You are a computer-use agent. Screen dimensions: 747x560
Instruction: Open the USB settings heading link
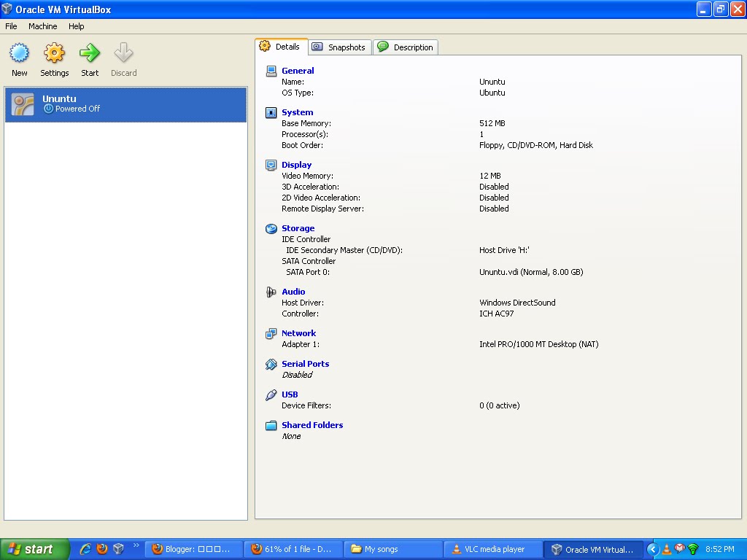[x=290, y=394]
